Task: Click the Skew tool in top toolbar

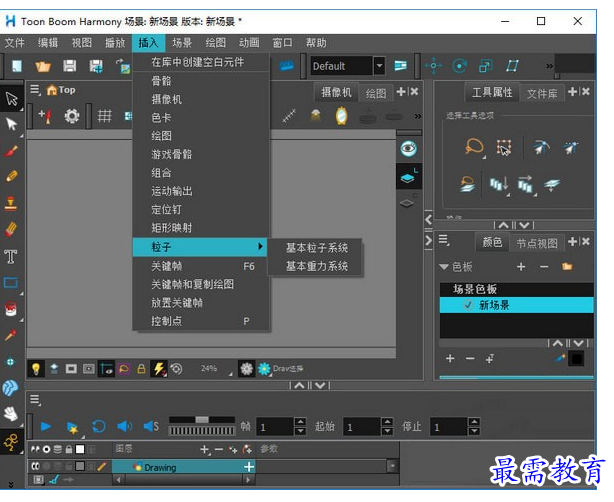Action: [512, 66]
